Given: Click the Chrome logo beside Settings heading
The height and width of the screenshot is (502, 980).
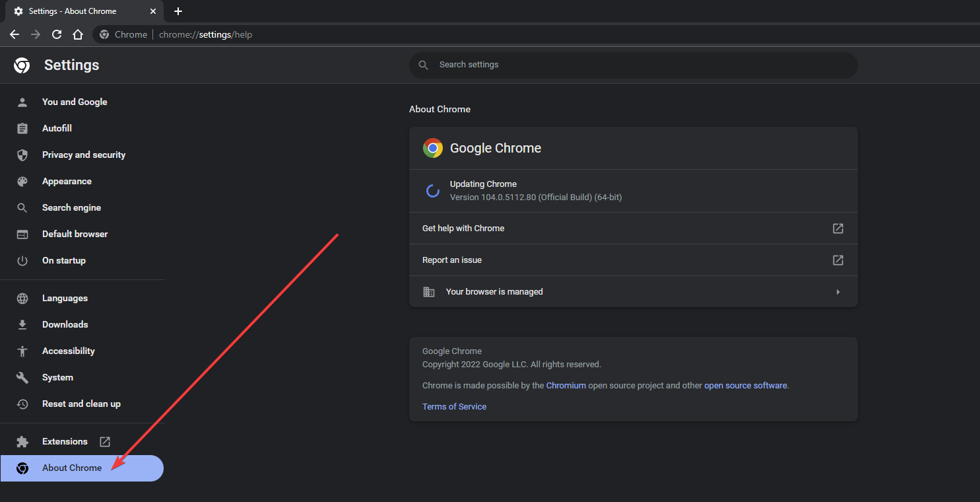Looking at the screenshot, I should [x=22, y=65].
